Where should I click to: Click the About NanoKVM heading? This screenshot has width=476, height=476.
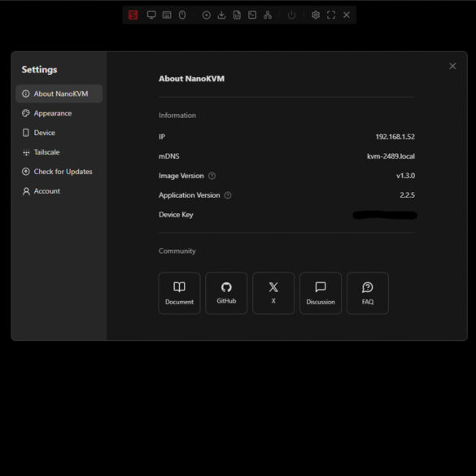[x=191, y=79]
